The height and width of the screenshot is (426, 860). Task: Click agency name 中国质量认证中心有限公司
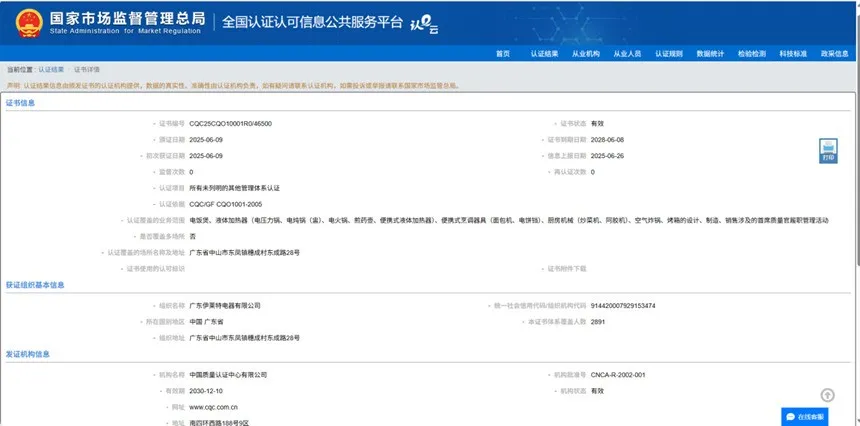(x=228, y=375)
